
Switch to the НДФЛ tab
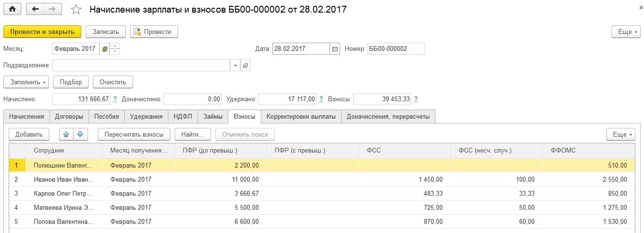183,116
